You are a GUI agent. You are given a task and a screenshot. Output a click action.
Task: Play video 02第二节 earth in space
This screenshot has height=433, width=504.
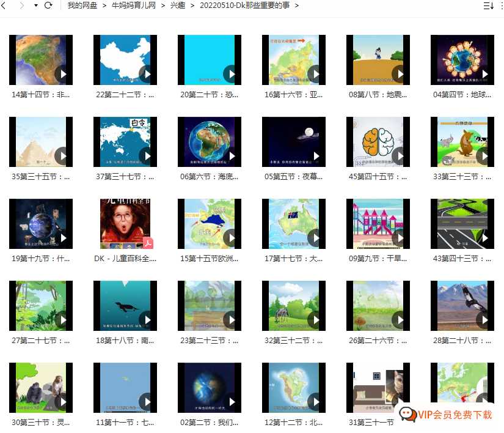210,388
